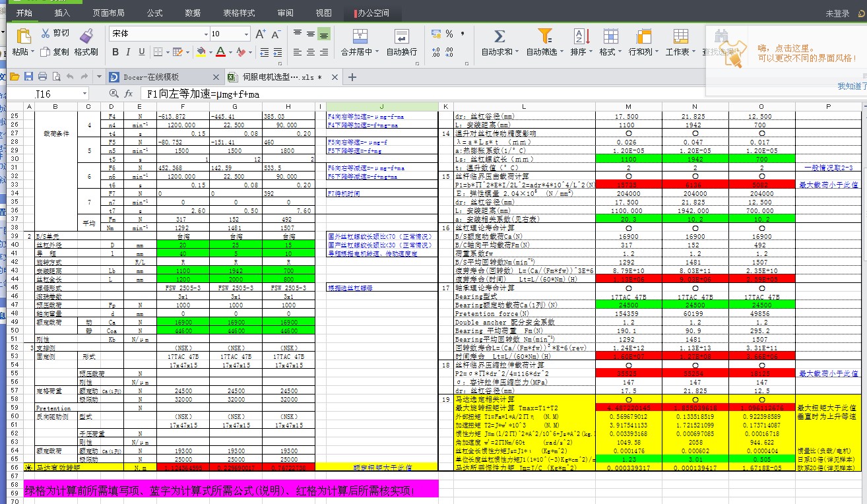The height and width of the screenshot is (504, 867).
Task: Click the A-Z sort icon
Action: click(x=581, y=36)
